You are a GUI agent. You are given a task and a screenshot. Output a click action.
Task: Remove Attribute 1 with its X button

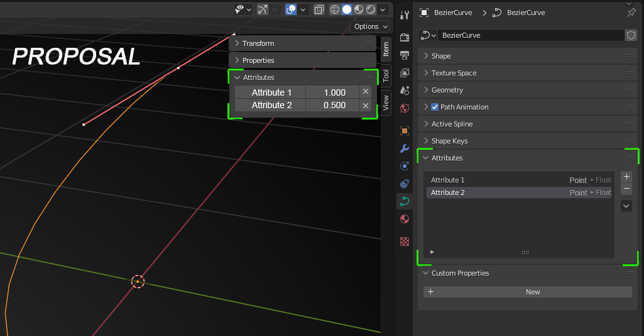point(366,92)
